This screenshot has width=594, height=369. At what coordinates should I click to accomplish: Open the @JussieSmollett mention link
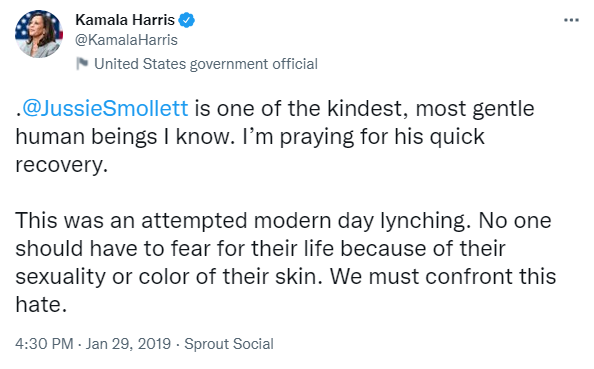click(105, 109)
